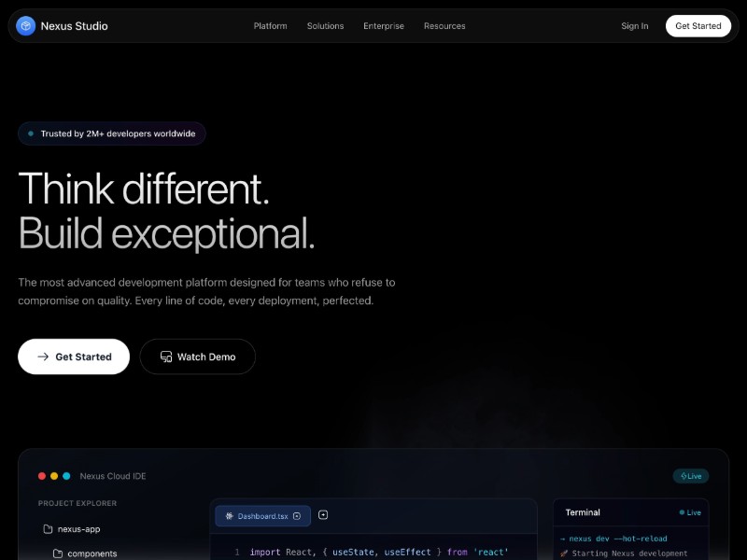Expand the components folder

point(91,553)
